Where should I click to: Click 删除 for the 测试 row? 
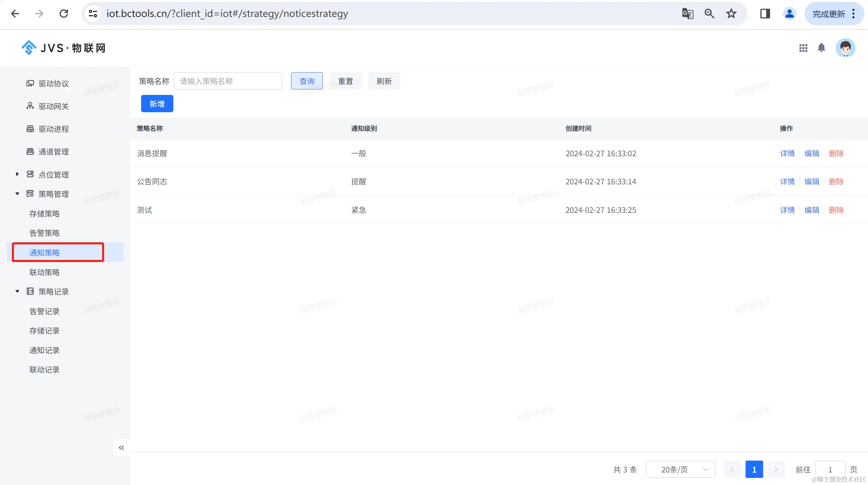836,210
